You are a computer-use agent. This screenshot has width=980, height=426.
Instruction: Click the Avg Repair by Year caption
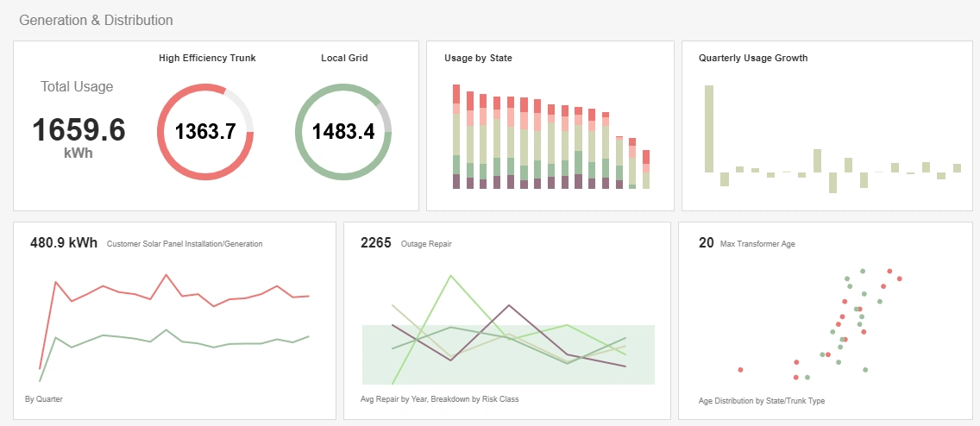439,399
